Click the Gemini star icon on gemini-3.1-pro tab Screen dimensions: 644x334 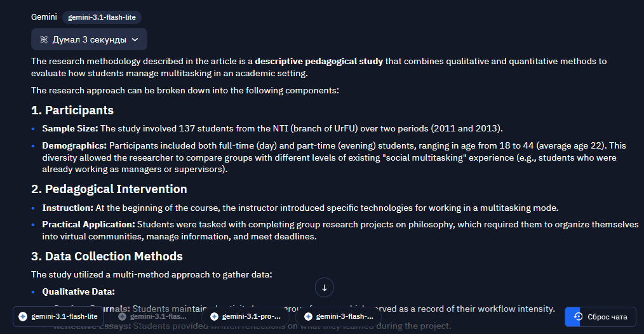pos(214,316)
